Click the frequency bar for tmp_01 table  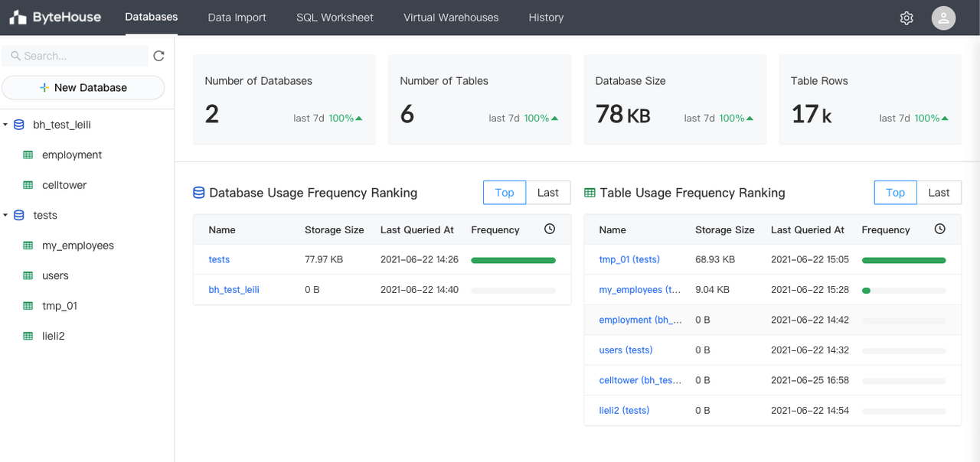tap(903, 260)
